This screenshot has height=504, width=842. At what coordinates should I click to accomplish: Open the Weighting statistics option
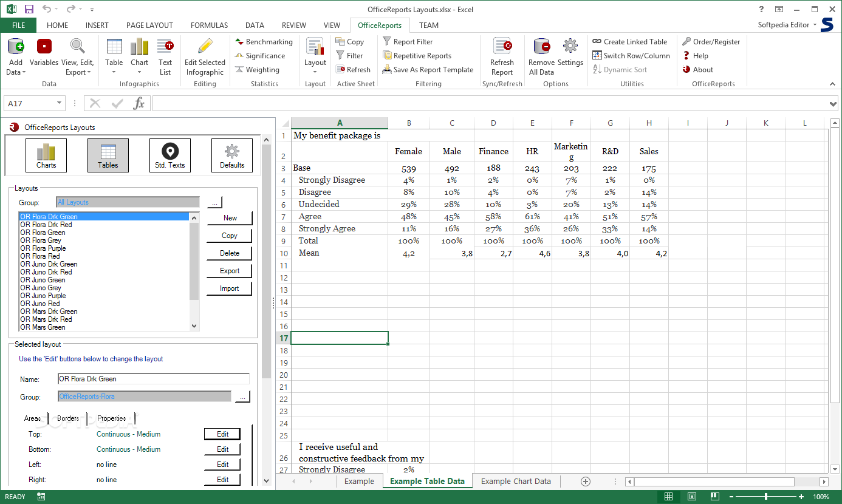pyautogui.click(x=257, y=70)
